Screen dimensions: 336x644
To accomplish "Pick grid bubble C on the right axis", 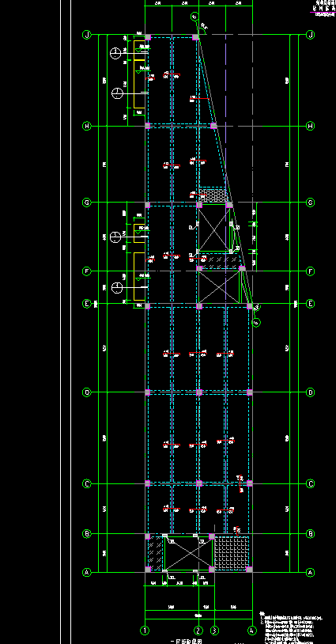I will [x=311, y=484].
